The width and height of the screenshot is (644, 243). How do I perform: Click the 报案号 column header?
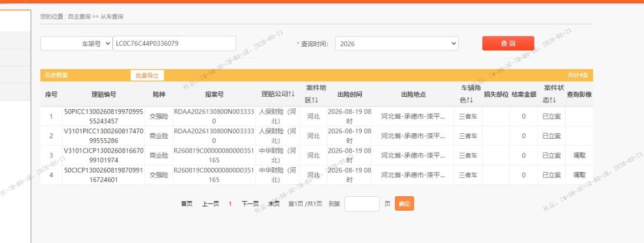(x=214, y=95)
